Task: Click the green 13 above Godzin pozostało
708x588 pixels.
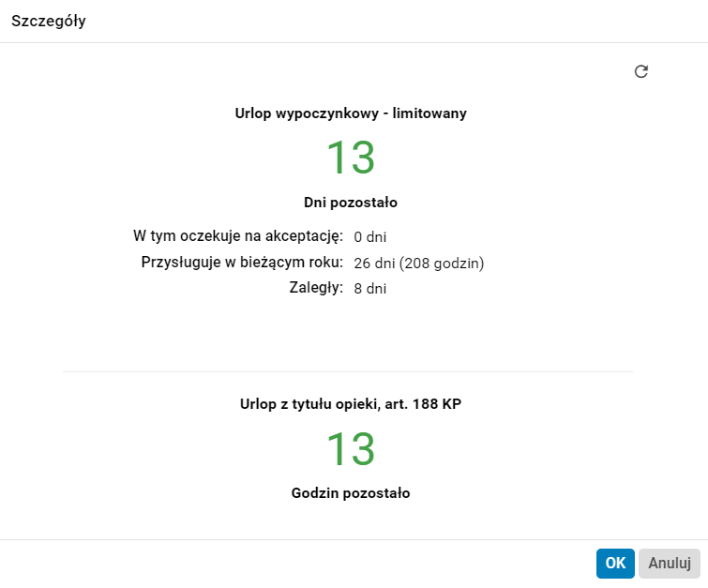Action: click(x=351, y=449)
